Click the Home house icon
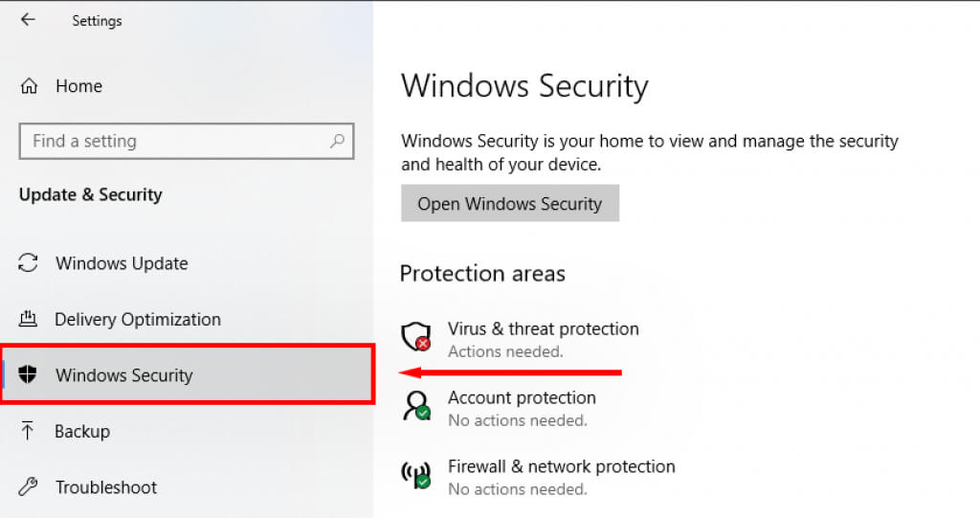 [29, 86]
